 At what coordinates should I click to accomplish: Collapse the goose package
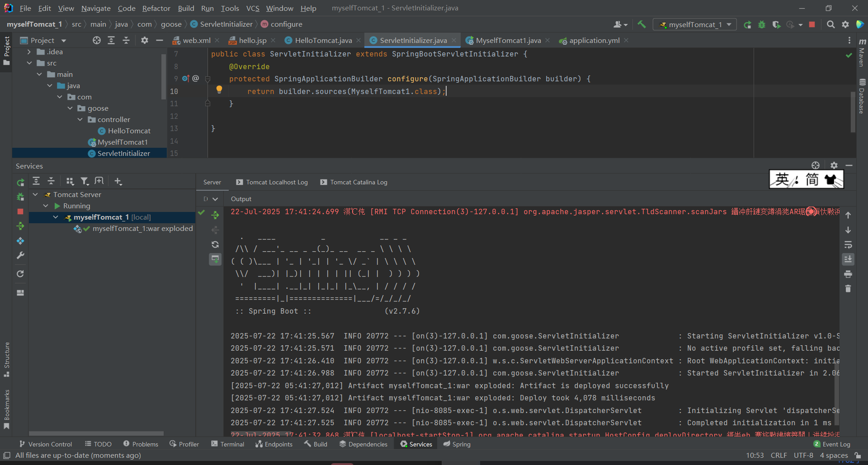pos(70,108)
